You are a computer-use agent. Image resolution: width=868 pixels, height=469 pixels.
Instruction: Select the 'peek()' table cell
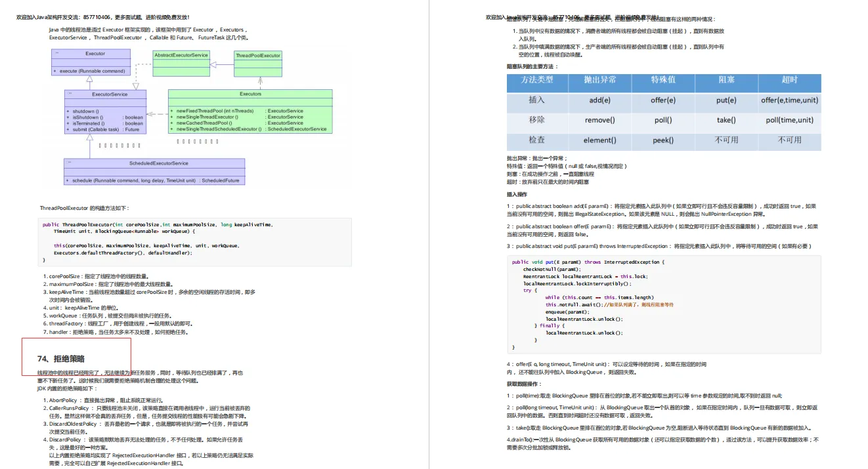click(x=663, y=140)
